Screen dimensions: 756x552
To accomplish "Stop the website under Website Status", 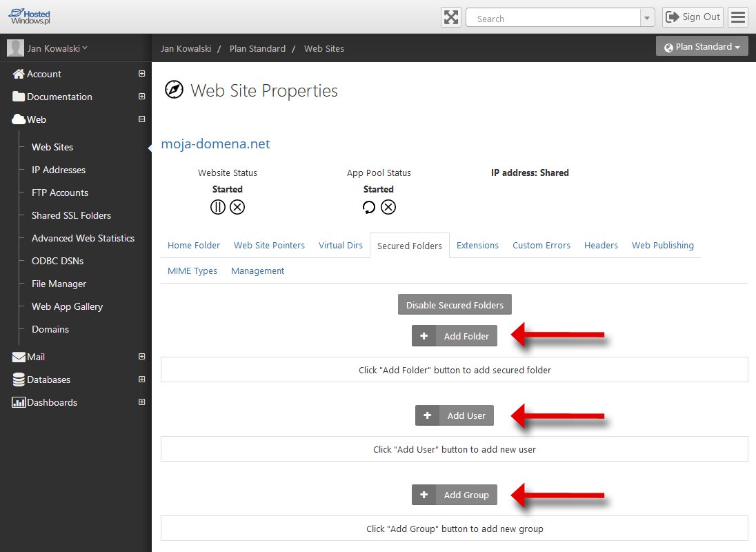I will 237,207.
